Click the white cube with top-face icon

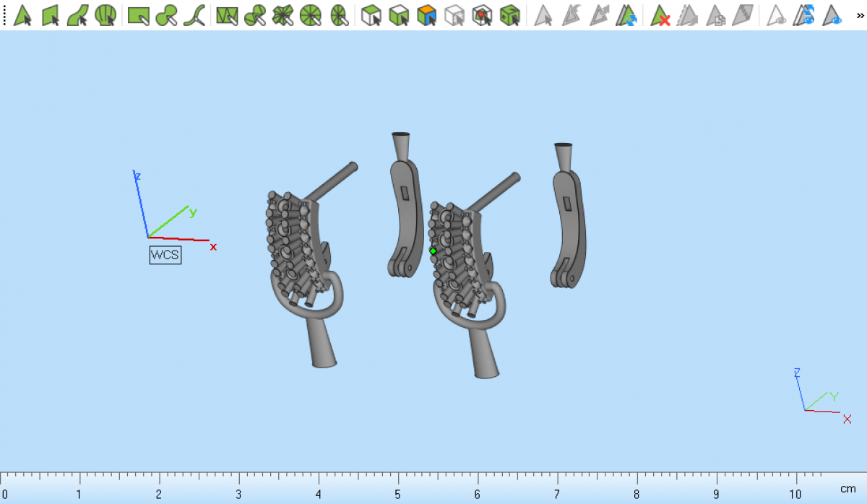(x=399, y=15)
